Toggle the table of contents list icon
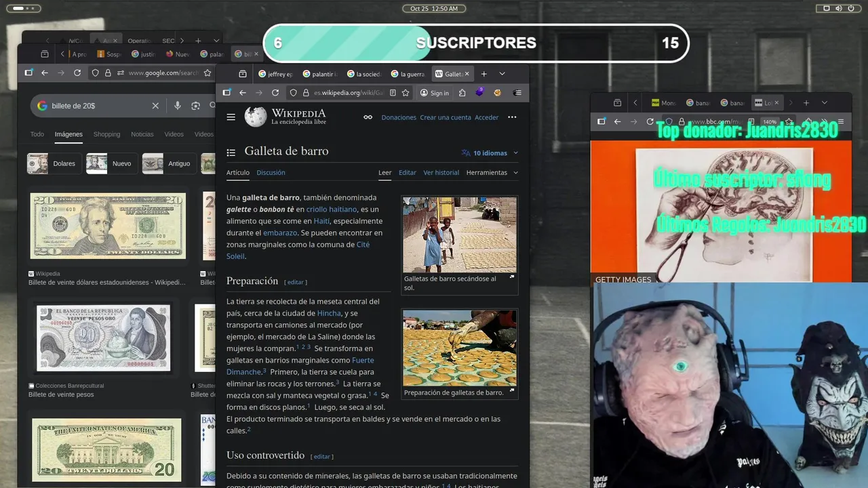868x488 pixels. [x=231, y=152]
